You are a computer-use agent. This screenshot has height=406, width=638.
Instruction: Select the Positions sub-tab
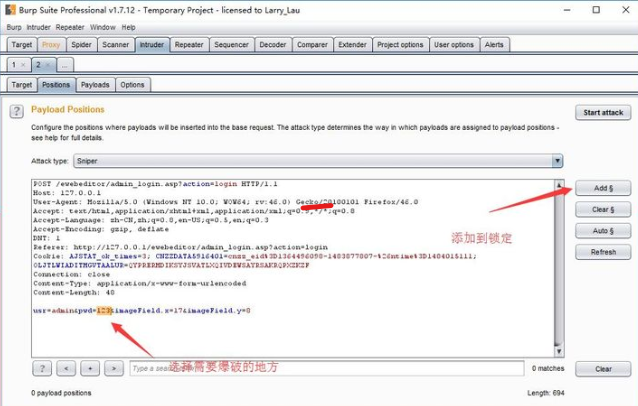[56, 85]
